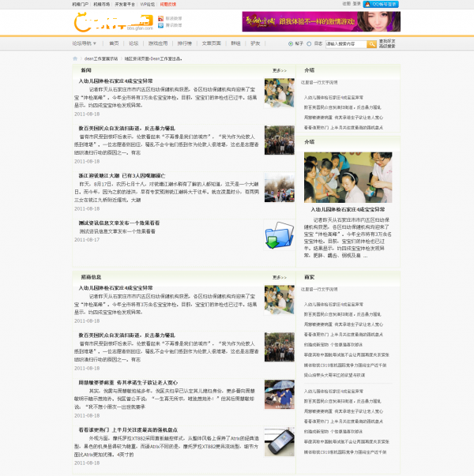The height and width of the screenshot is (476, 474).
Task: Click the last breadcrumb ending in Dean工作室出品
Action: coord(153,58)
